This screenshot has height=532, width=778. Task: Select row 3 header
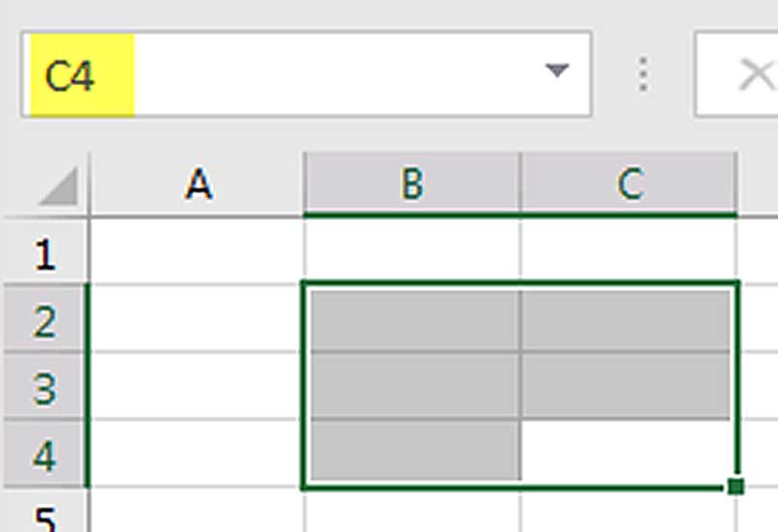pyautogui.click(x=44, y=388)
